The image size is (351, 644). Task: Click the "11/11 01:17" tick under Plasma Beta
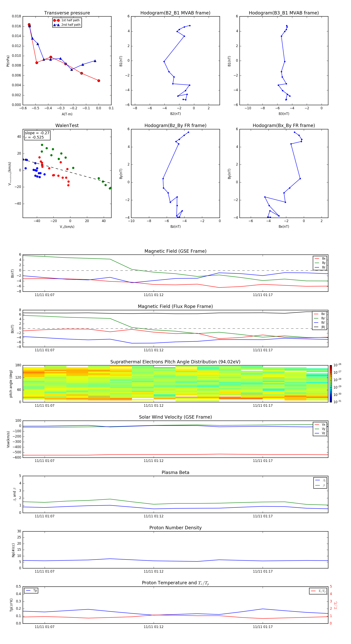262,516
